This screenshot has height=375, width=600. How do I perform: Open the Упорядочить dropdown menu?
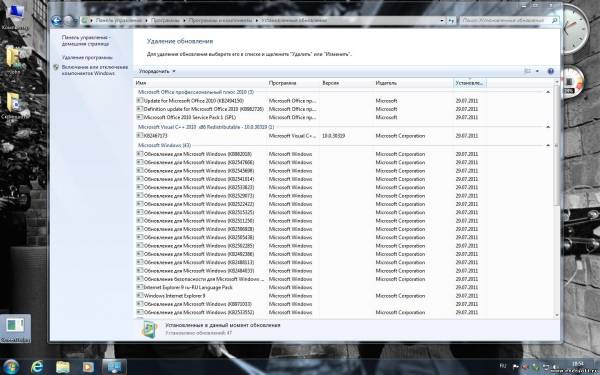(x=157, y=71)
